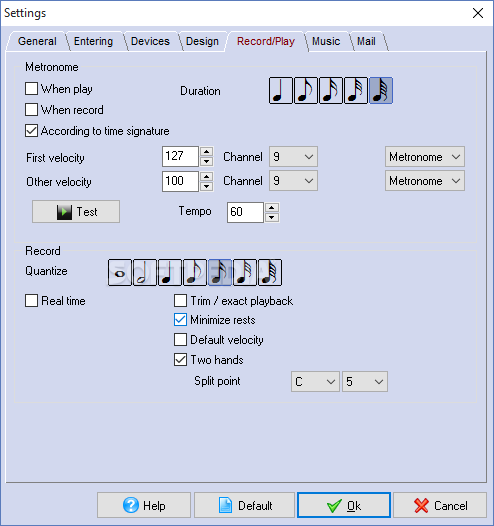The height and width of the screenshot is (526, 494).
Task: Select eighth note metronome duration
Action: [306, 91]
